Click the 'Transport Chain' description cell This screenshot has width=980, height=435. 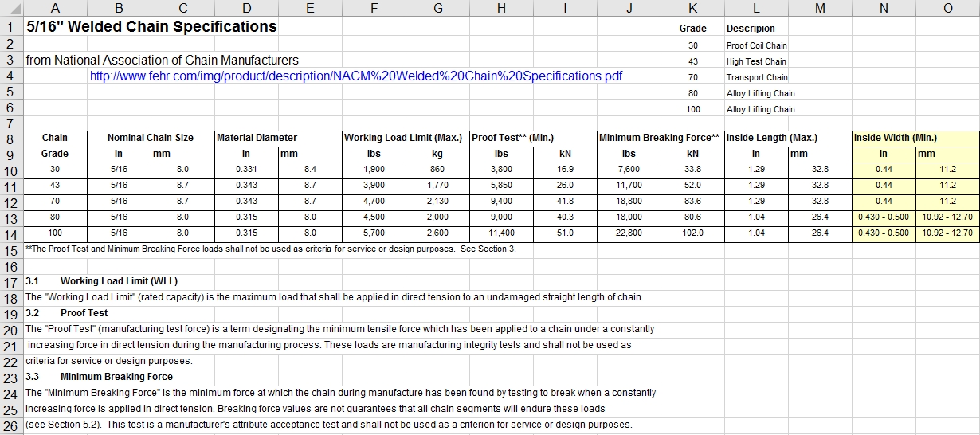(756, 77)
